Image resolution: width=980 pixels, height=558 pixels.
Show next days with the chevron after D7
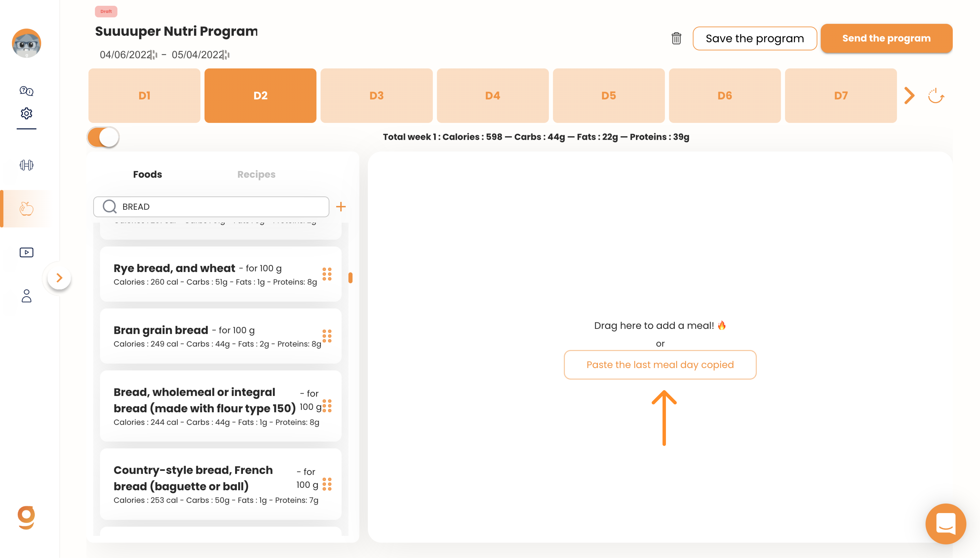tap(909, 96)
